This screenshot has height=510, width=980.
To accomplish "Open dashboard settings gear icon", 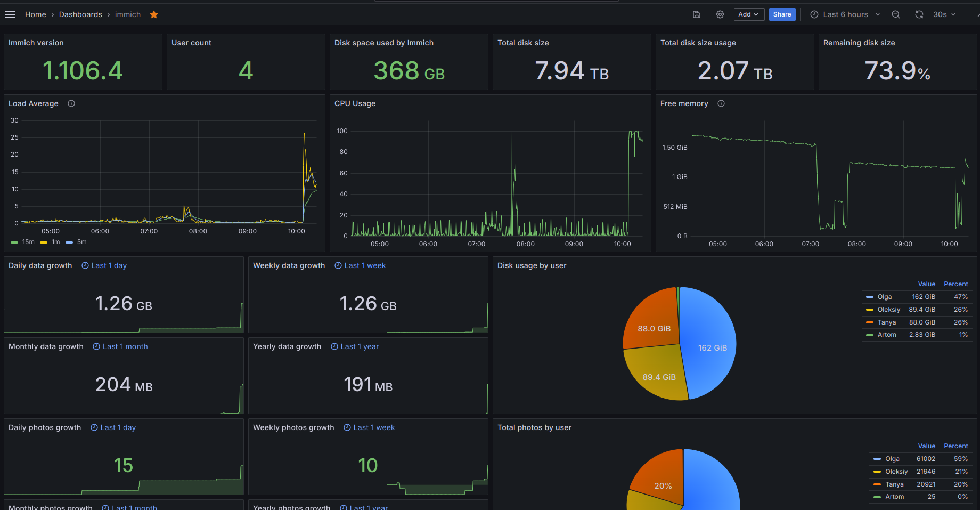I will pos(720,14).
